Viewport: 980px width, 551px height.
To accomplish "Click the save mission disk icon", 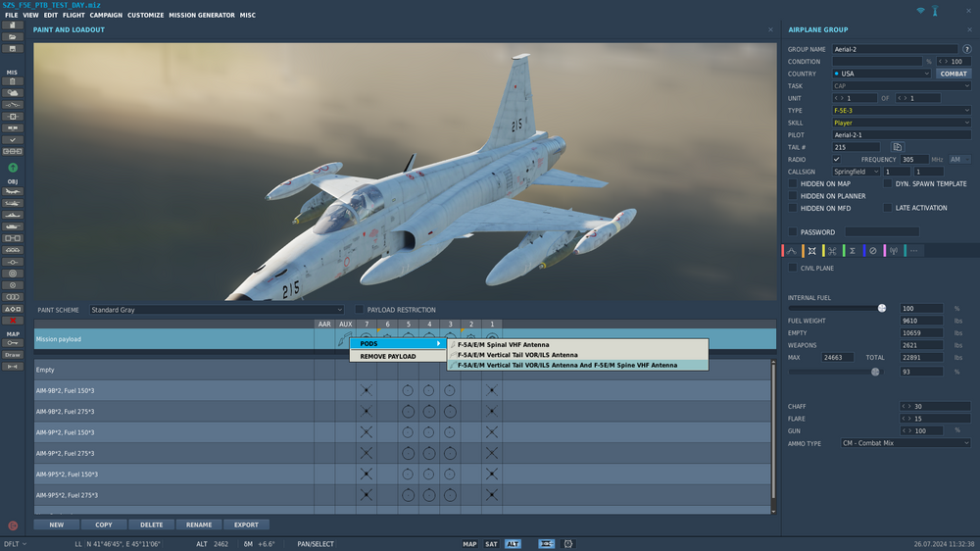I will (12, 49).
